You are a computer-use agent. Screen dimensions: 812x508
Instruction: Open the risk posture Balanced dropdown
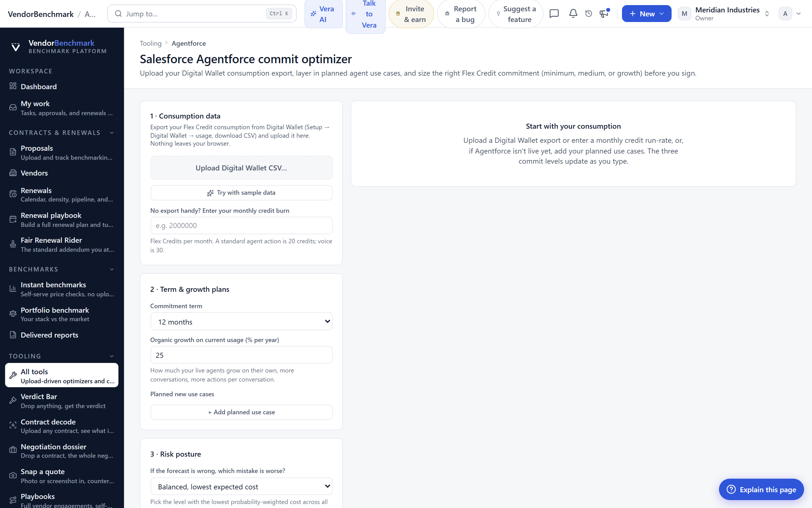(241, 486)
